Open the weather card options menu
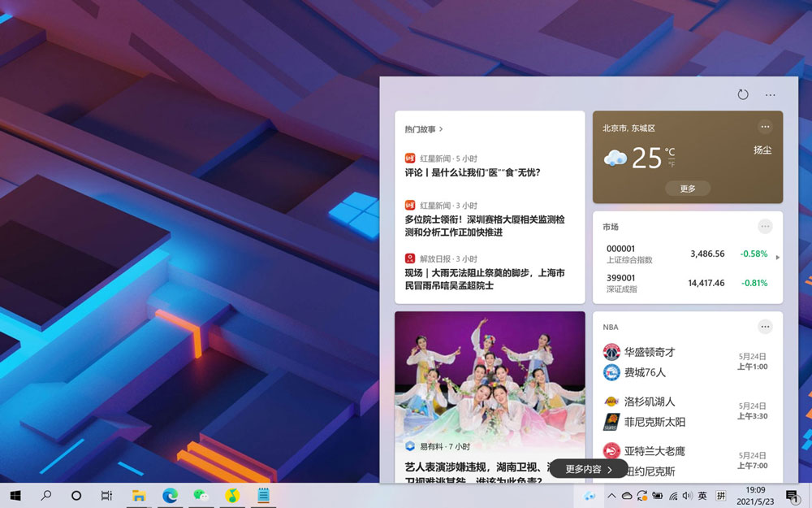The image size is (812, 508). (765, 127)
